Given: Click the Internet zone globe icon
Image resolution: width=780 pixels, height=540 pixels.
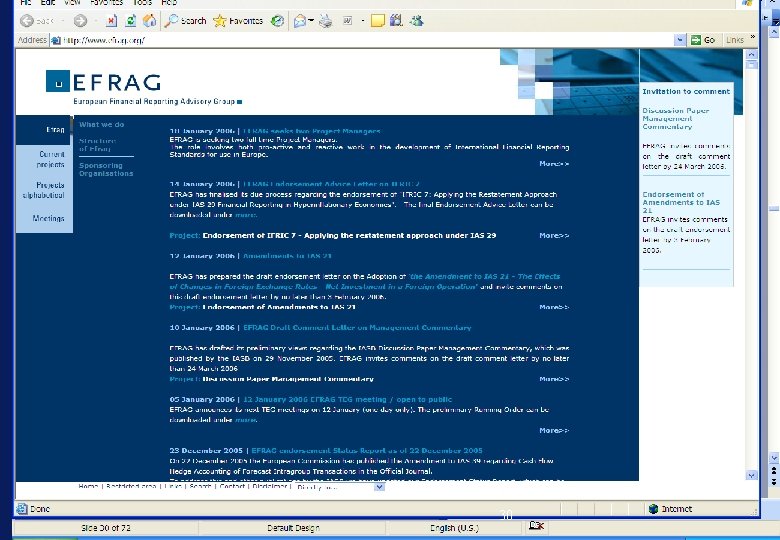Looking at the screenshot, I should click(x=653, y=509).
